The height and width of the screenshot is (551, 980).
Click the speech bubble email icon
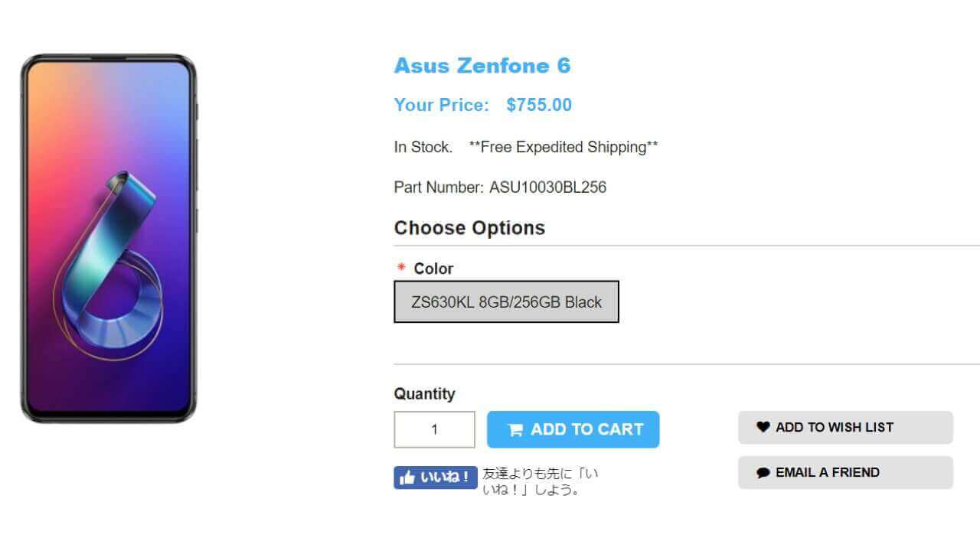pyautogui.click(x=763, y=473)
